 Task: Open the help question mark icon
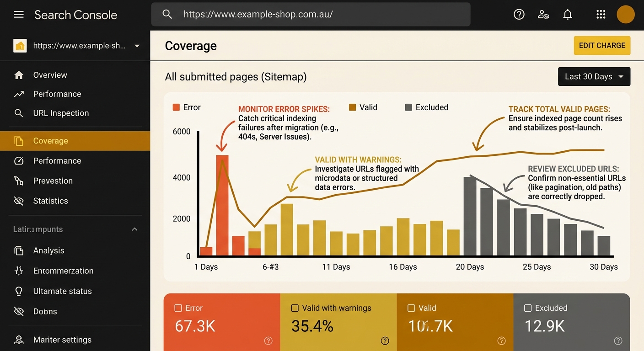519,14
